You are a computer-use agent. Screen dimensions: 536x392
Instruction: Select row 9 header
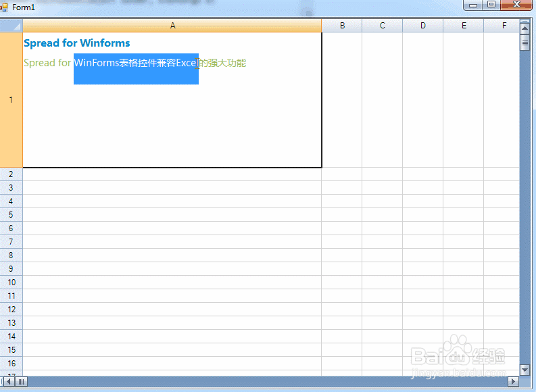(x=11, y=269)
